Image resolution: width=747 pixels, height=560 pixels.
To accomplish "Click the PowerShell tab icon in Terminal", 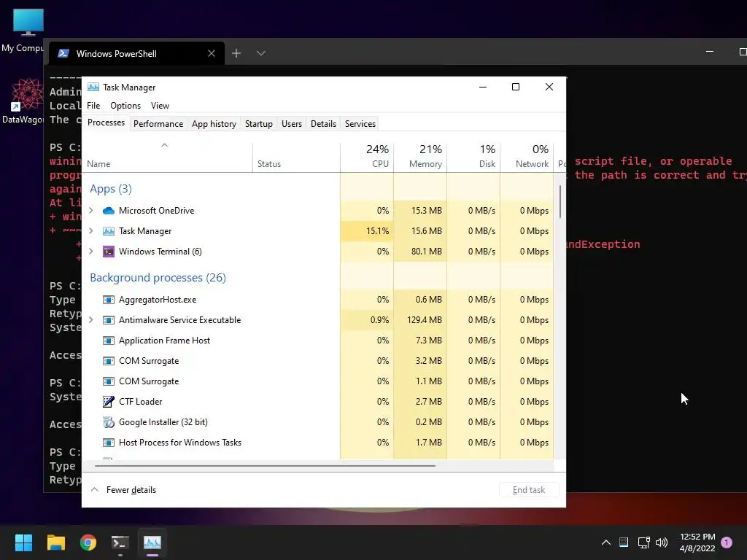I will 63,53.
